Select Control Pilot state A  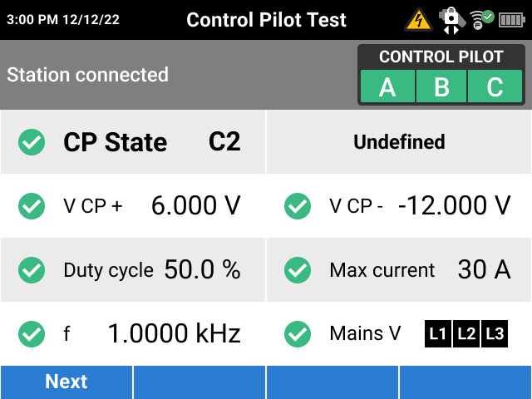[x=387, y=86]
